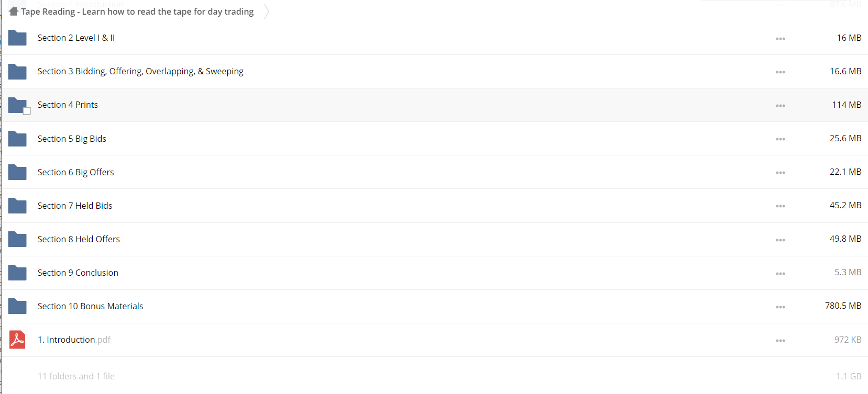The height and width of the screenshot is (394, 868).
Task: Open the context menu dots for Section 4 Prints
Action: click(x=781, y=106)
